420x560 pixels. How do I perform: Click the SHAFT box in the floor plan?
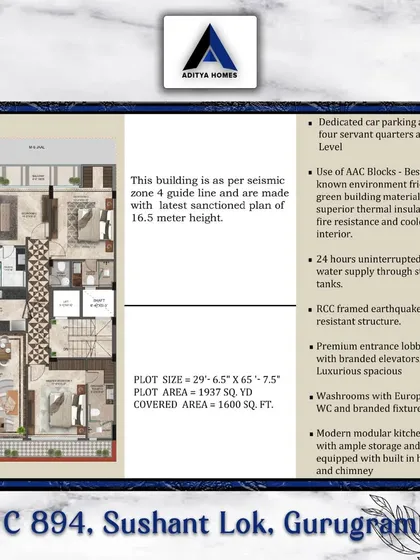tap(98, 303)
